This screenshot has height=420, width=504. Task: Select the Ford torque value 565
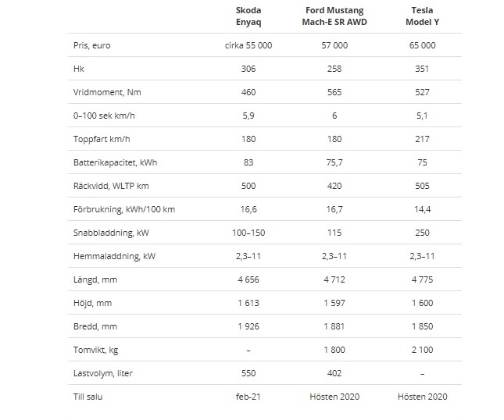tap(334, 92)
